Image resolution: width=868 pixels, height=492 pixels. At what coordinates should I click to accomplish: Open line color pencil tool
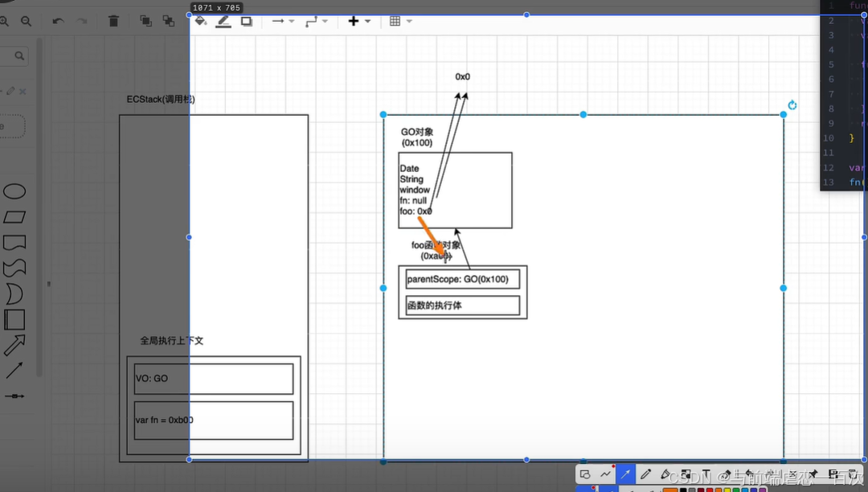(223, 22)
